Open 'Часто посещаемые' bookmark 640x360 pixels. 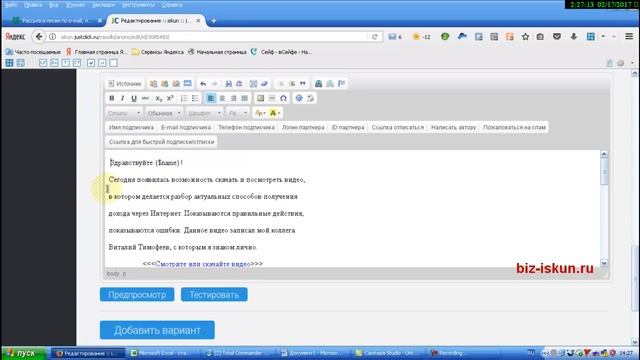coord(33,52)
